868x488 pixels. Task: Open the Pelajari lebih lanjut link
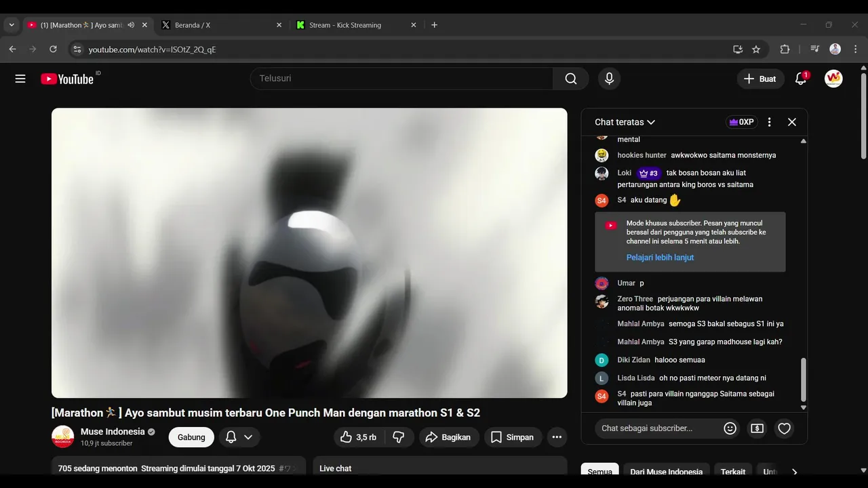(660, 258)
